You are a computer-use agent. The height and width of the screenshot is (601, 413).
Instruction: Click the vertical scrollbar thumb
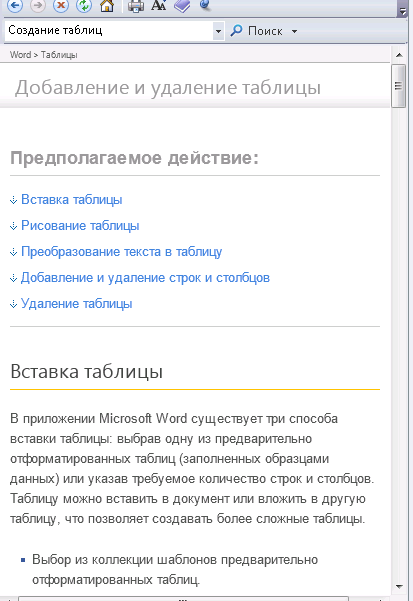399,86
